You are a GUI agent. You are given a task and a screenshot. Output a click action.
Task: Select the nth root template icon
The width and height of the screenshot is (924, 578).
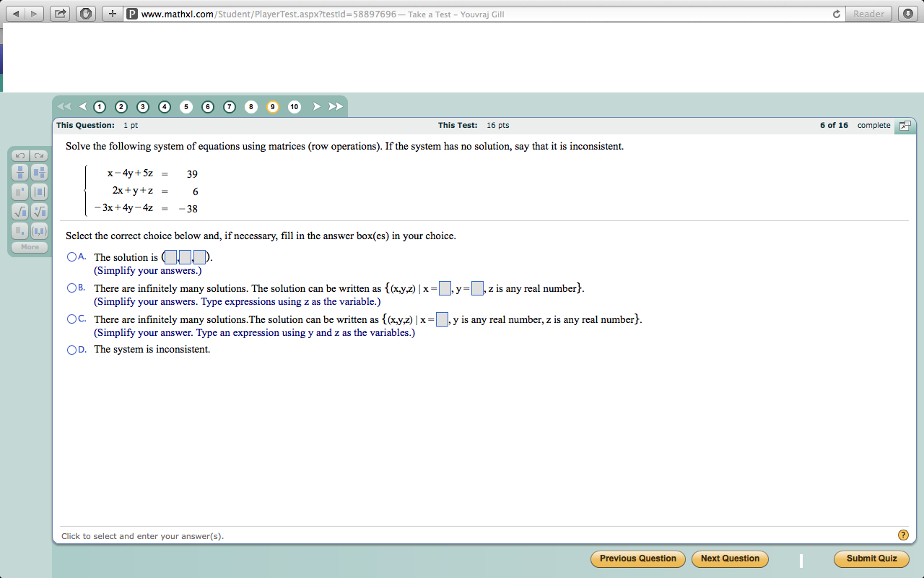click(x=40, y=211)
